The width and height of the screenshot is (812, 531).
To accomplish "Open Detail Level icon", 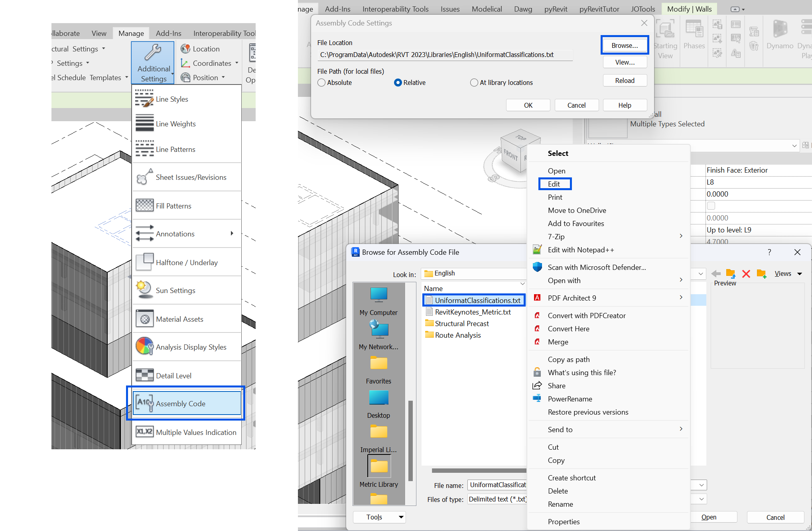I will [x=144, y=375].
